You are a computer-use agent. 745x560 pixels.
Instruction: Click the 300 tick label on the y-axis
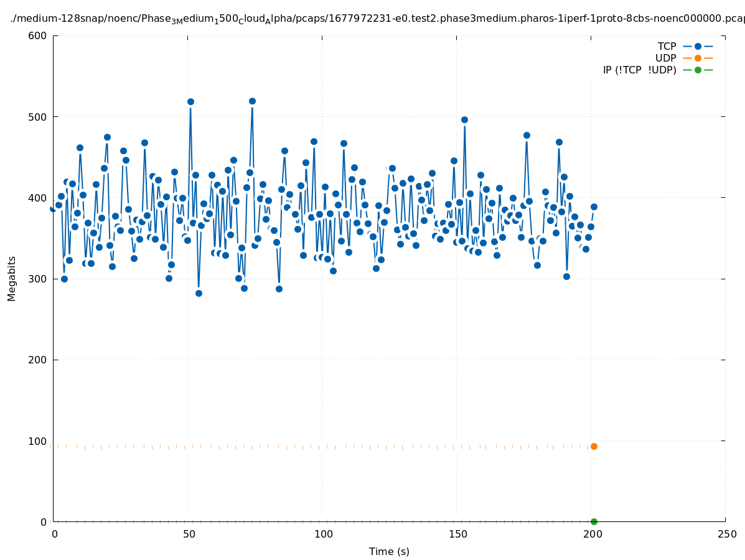(x=39, y=279)
